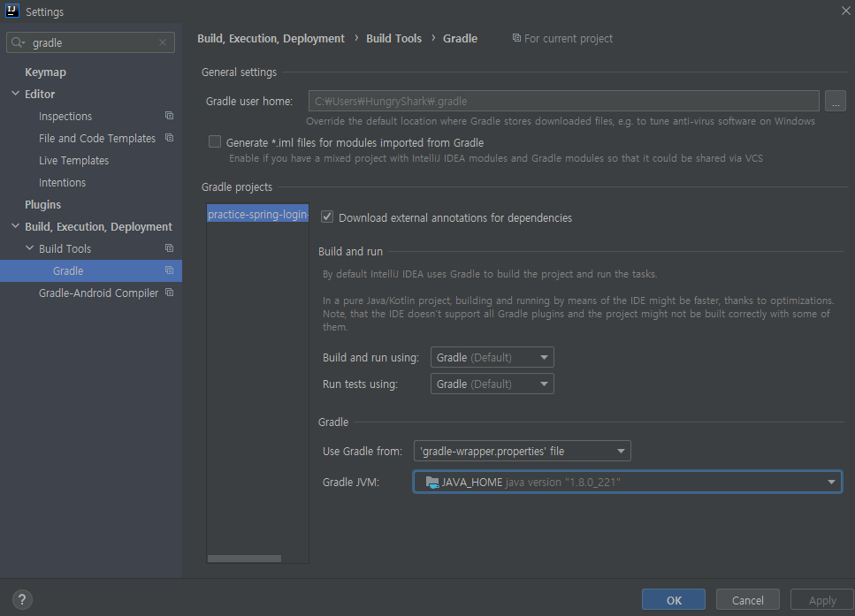The height and width of the screenshot is (616, 855).
Task: Select Intentions in settings tree
Action: [x=62, y=183]
